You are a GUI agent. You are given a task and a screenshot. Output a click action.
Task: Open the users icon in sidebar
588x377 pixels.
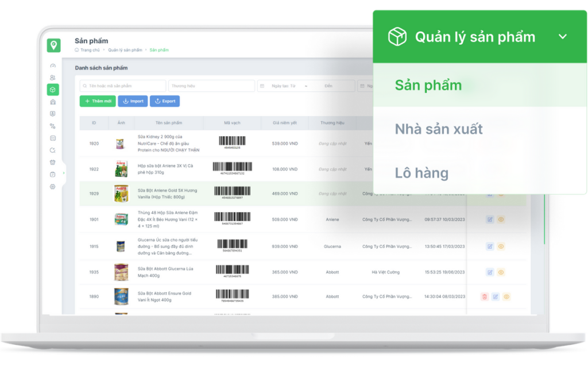[53, 78]
